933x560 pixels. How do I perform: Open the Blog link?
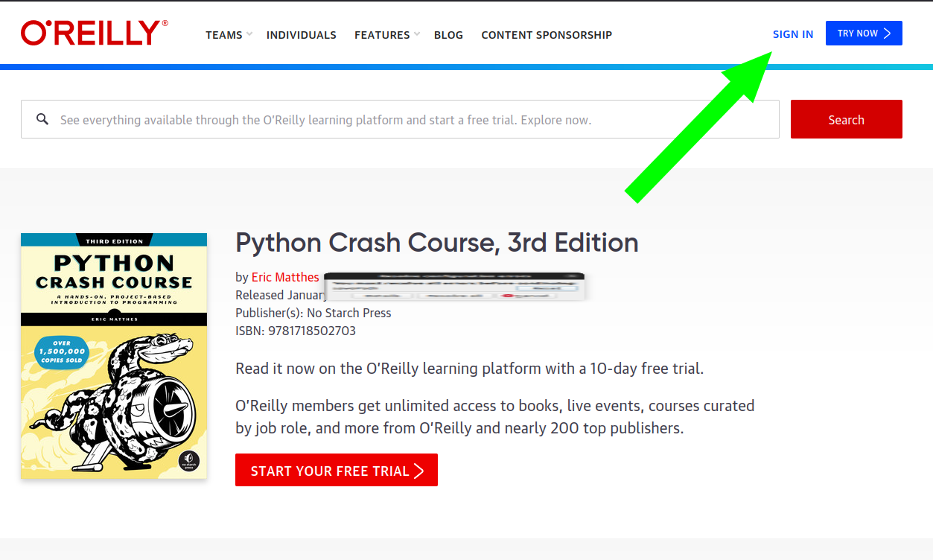(448, 35)
